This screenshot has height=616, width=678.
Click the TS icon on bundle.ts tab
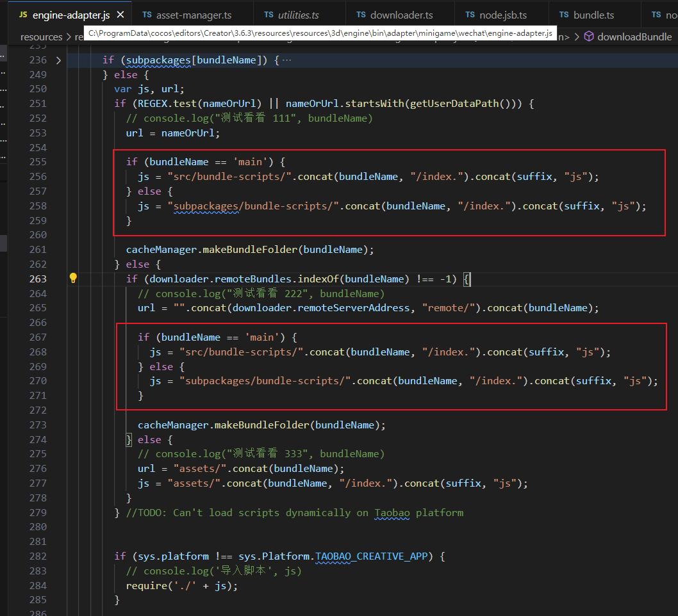pyautogui.click(x=564, y=15)
